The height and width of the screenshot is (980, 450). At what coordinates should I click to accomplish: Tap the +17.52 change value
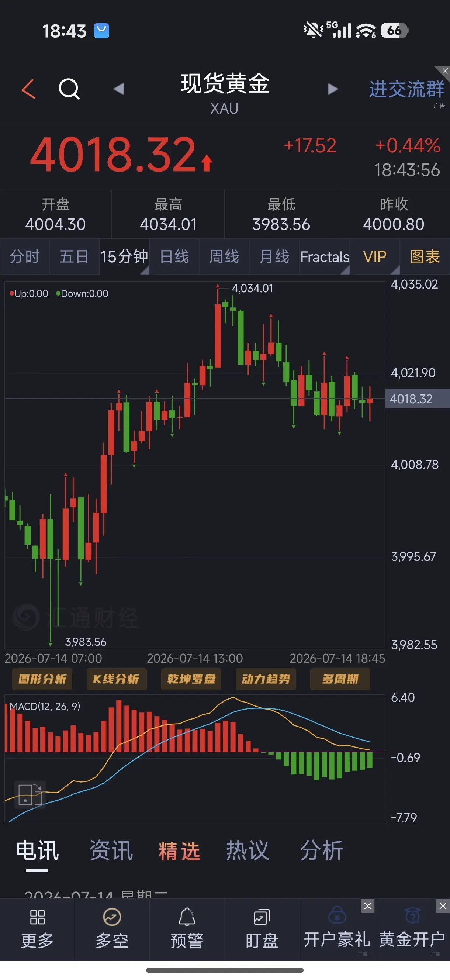pyautogui.click(x=310, y=146)
